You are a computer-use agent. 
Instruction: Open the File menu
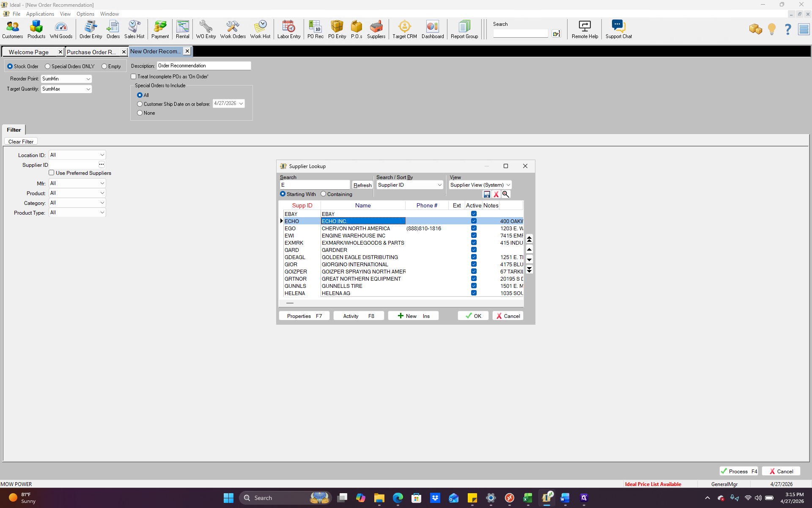pos(16,14)
